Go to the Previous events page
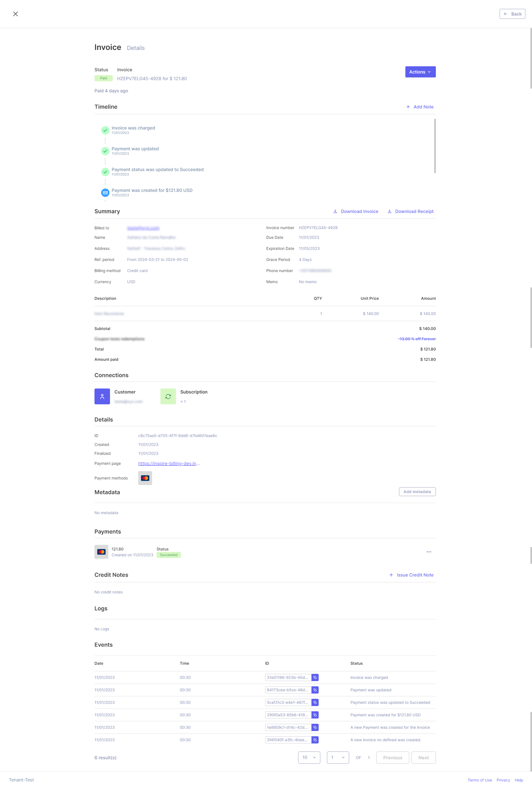 coord(393,758)
